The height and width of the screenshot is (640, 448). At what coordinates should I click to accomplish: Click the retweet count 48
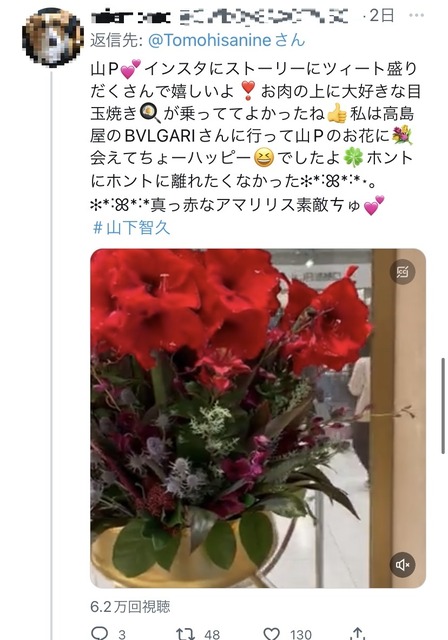pyautogui.click(x=212, y=634)
